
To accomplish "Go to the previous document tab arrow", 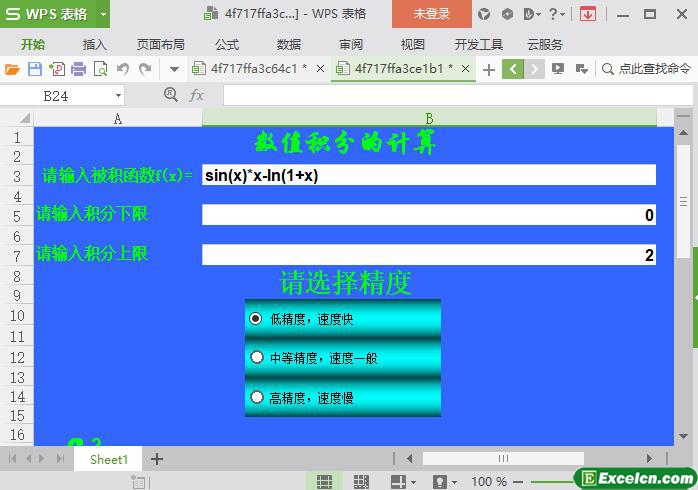I will point(513,69).
